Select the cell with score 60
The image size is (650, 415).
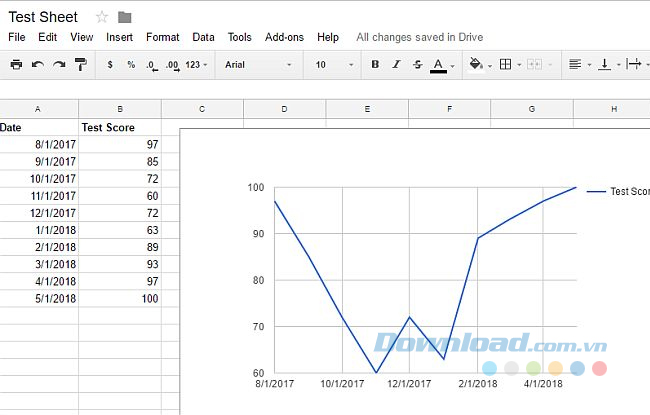click(x=120, y=196)
